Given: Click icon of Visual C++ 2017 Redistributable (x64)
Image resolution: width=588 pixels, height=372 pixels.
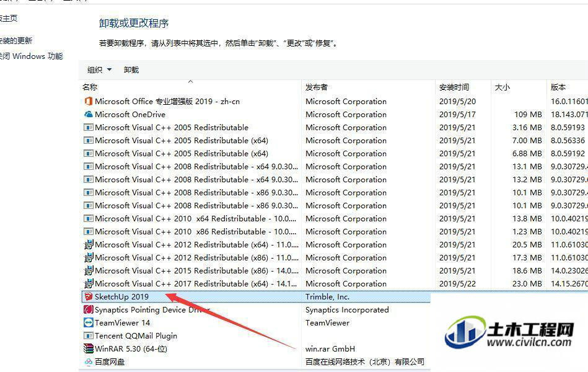Looking at the screenshot, I should tap(88, 284).
